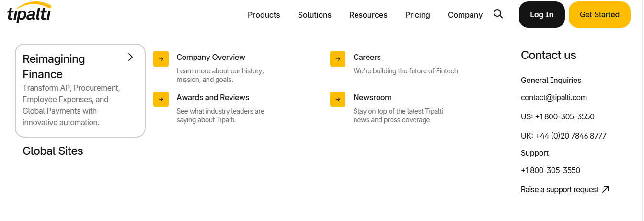Viewport: 644px width, 221px height.
Task: Click the yellow arrow beside Company Overview
Action: 161,59
